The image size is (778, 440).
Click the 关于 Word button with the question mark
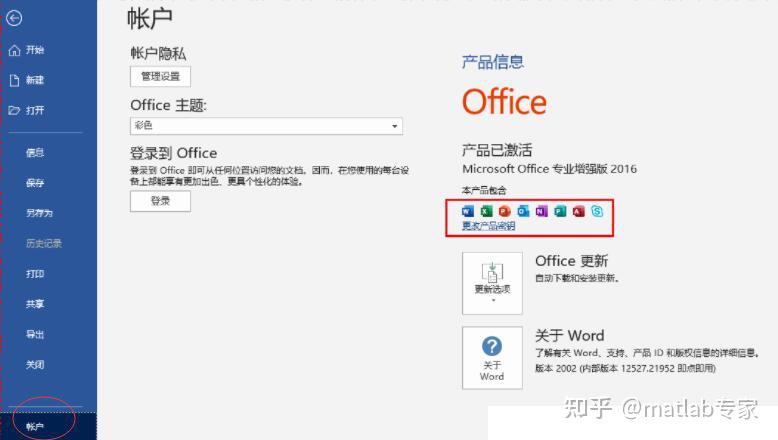click(492, 358)
